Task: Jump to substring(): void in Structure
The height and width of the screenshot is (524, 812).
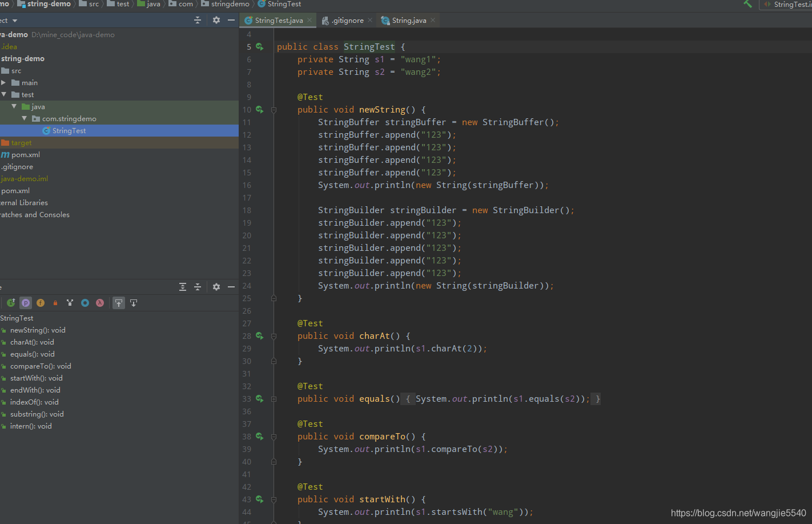Action: click(x=37, y=414)
